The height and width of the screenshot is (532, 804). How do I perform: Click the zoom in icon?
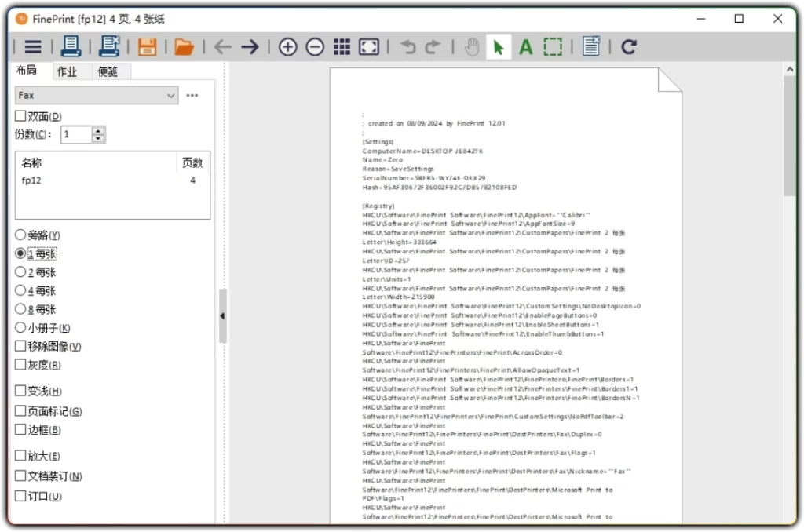(287, 46)
